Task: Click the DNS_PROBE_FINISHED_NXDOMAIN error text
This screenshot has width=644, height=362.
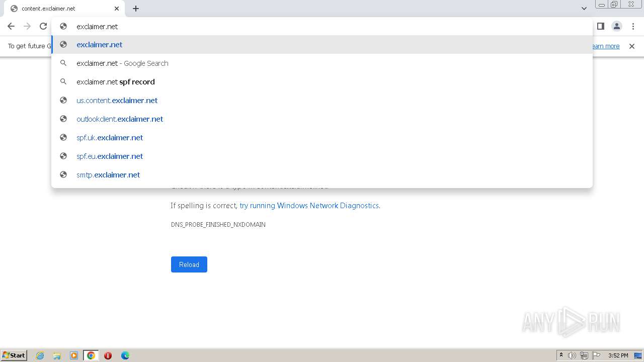Action: (x=218, y=225)
